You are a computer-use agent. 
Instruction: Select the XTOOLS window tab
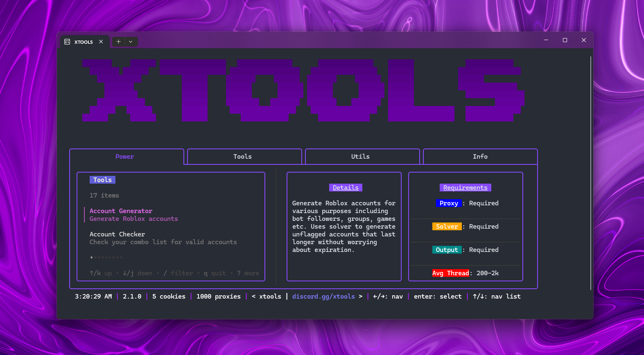pyautogui.click(x=85, y=42)
